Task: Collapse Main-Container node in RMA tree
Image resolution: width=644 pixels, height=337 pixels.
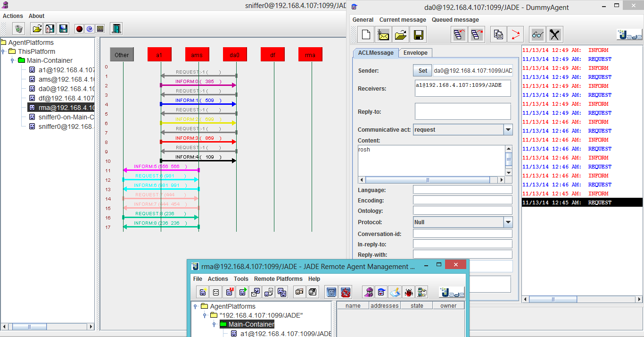Action: click(x=214, y=324)
